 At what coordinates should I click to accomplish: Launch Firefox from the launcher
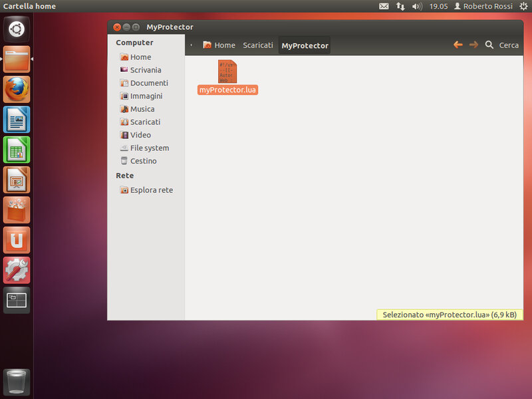click(17, 89)
